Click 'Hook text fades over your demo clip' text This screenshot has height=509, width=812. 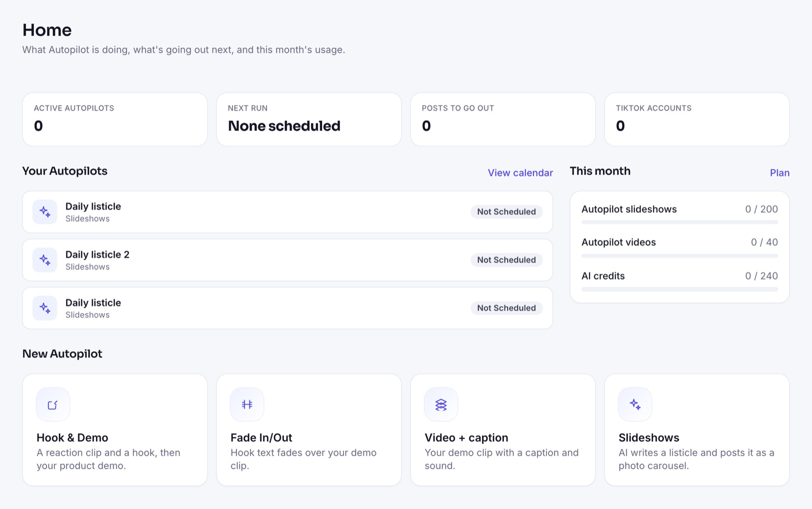[303, 459]
